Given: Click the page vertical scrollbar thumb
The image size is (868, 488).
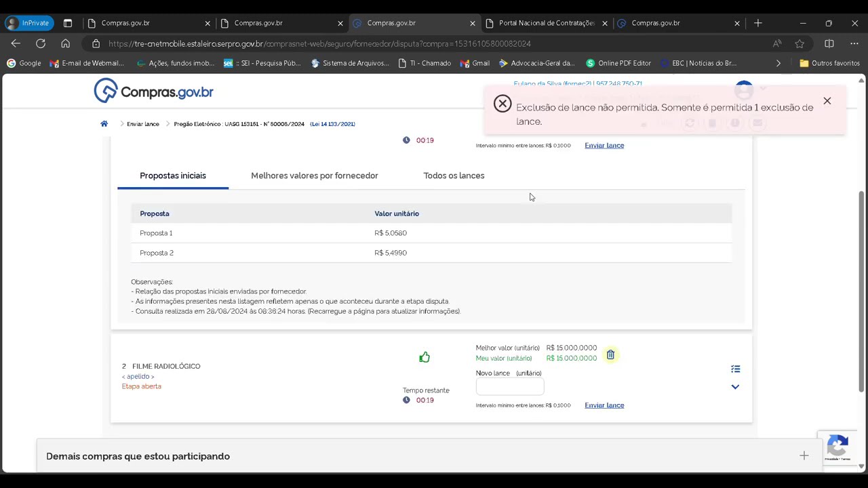Looking at the screenshot, I should tap(863, 291).
